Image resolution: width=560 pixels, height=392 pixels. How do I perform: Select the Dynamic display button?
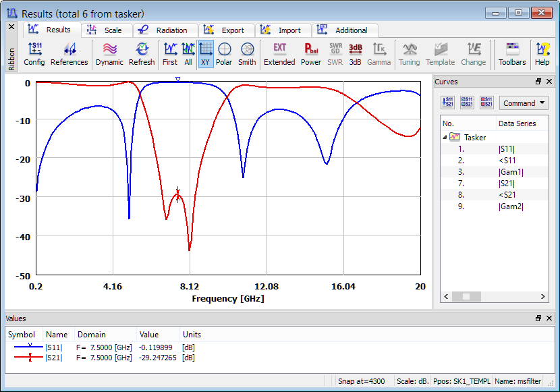click(x=109, y=54)
